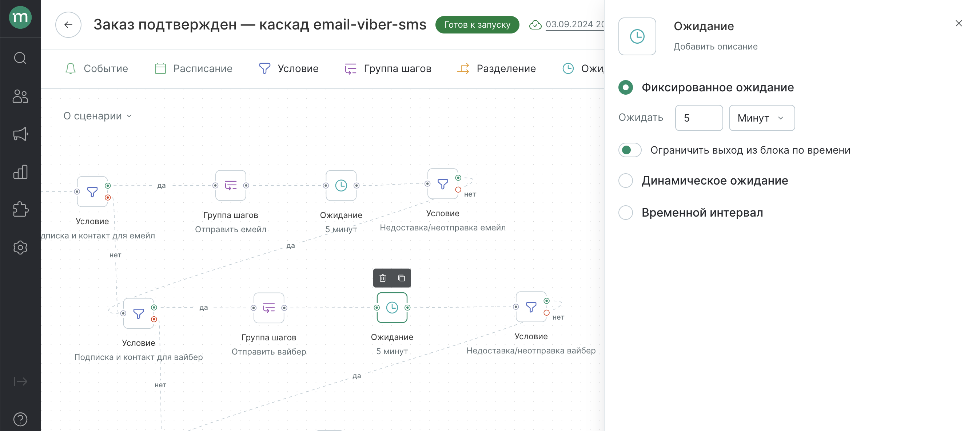The width and height of the screenshot is (980, 431).
Task: Add an 'Событие' block from the toolbar
Action: [96, 68]
